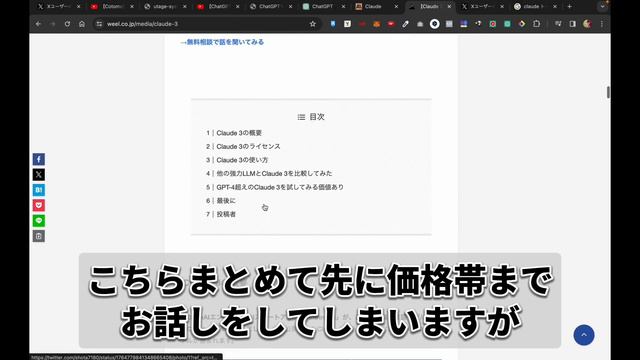Save this article to Pocket
This screenshot has height=360, width=640.
[39, 205]
